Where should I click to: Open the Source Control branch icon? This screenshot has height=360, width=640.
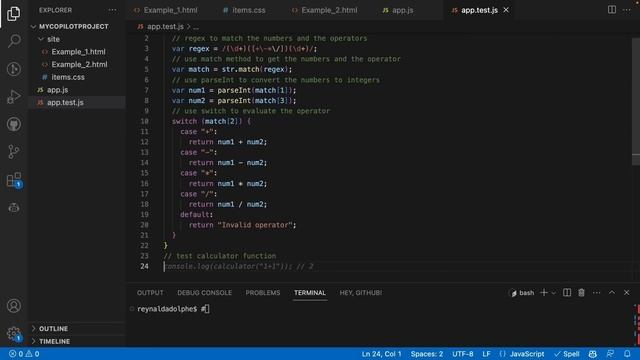pos(13,151)
